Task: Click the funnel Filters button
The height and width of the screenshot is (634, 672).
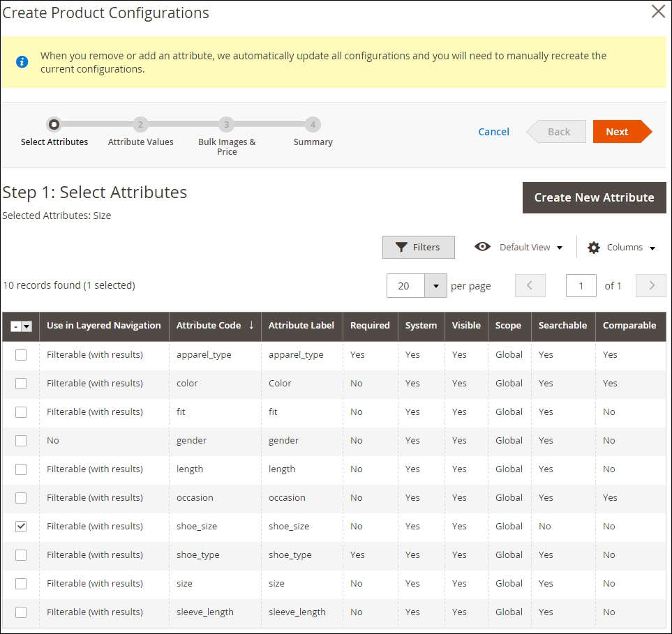Action: pyautogui.click(x=419, y=248)
